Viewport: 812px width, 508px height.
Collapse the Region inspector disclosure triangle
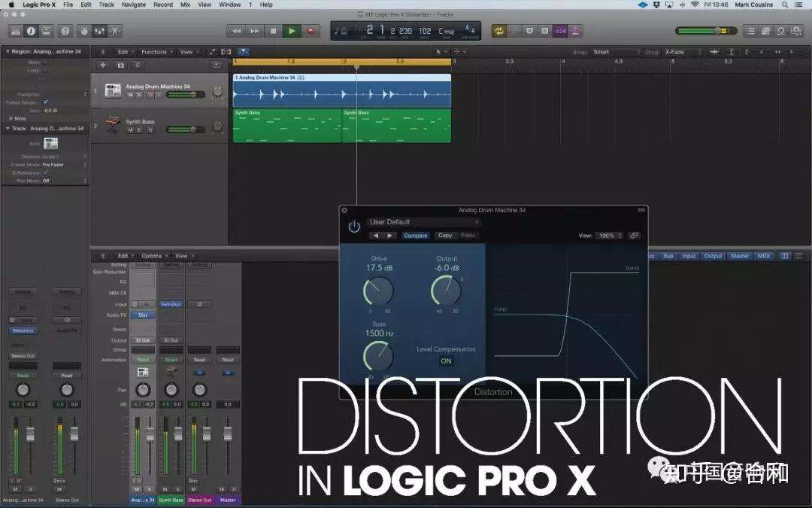[8, 51]
